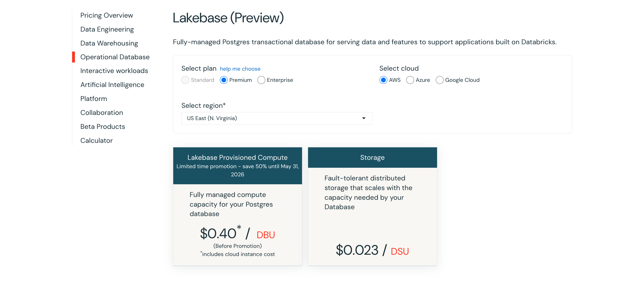Viewport: 644px width, 282px height.
Task: Open the pricing Calculator link
Action: (96, 141)
